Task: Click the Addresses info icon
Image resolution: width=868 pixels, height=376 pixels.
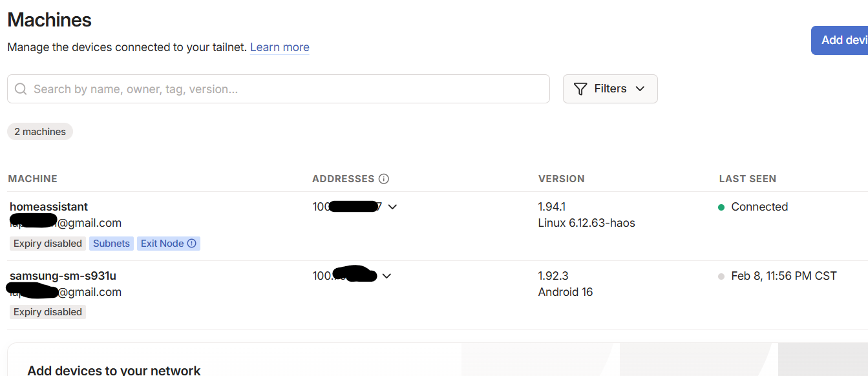Action: [x=384, y=179]
